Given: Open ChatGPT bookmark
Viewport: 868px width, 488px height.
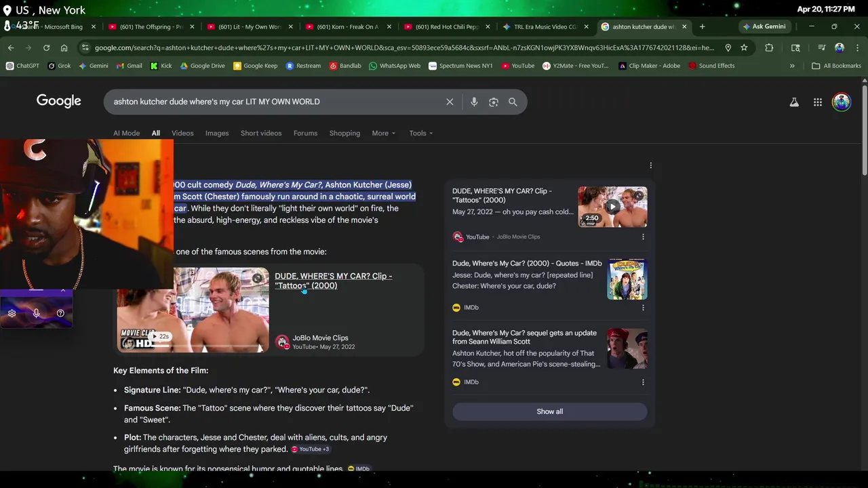Looking at the screenshot, I should pos(22,66).
